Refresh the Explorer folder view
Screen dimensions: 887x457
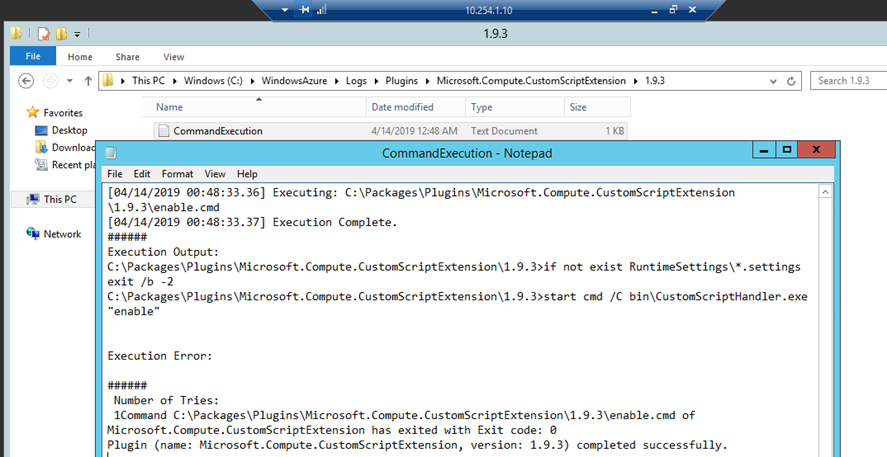(791, 81)
